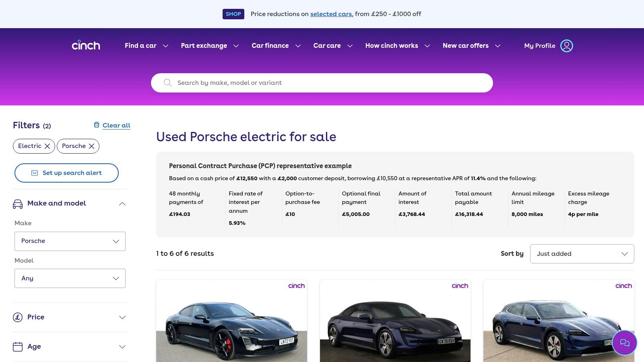Remove the Porsche filter chip
This screenshot has width=644, height=362.
91,146
